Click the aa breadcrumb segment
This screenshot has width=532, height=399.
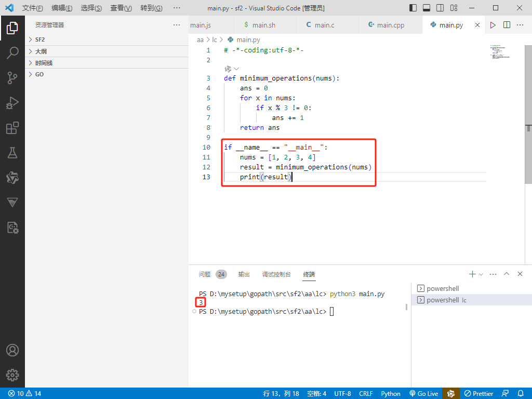click(x=200, y=39)
